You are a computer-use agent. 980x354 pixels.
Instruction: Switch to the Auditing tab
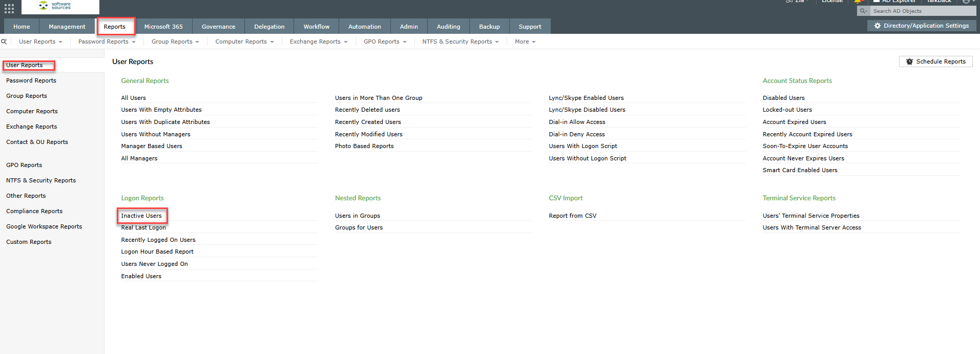tap(448, 27)
